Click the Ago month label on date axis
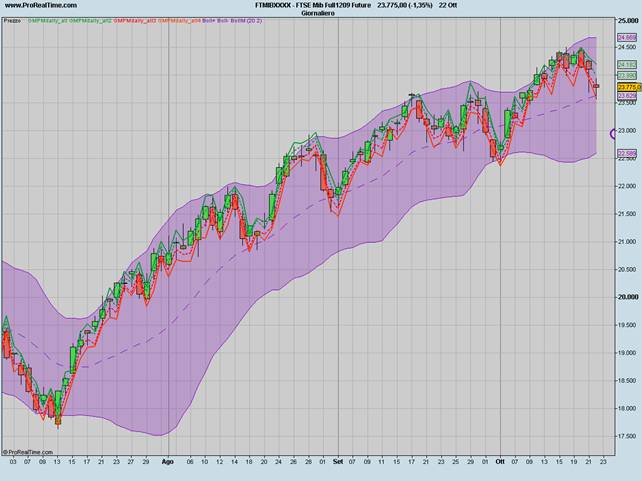Screen dimensions: 642x481 (x=167, y=461)
